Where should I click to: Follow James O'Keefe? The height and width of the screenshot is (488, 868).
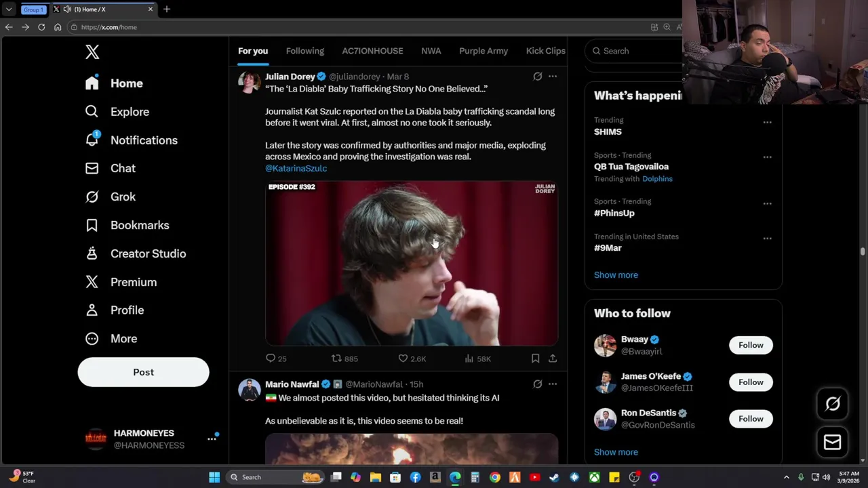pos(751,382)
